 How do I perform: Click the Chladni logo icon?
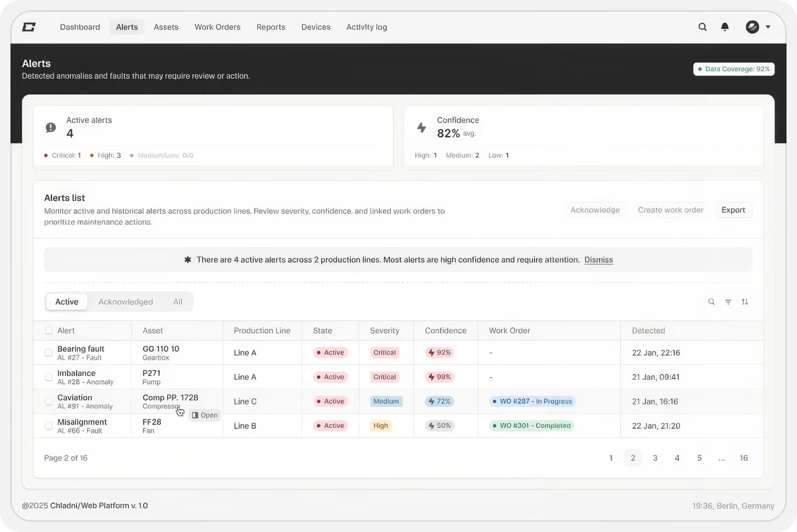tap(29, 27)
